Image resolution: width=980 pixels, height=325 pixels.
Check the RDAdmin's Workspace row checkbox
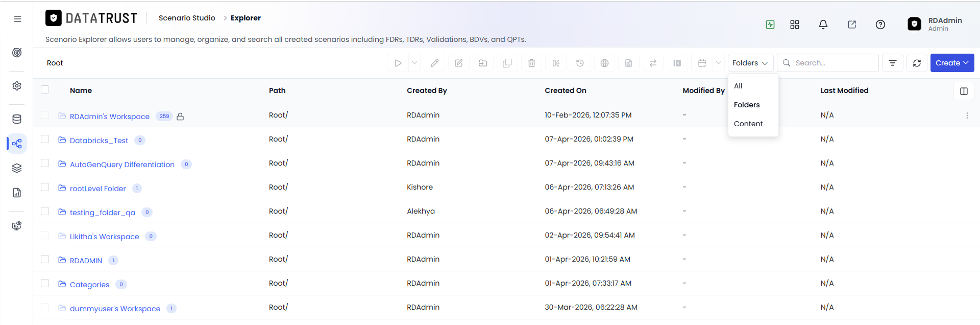point(45,115)
